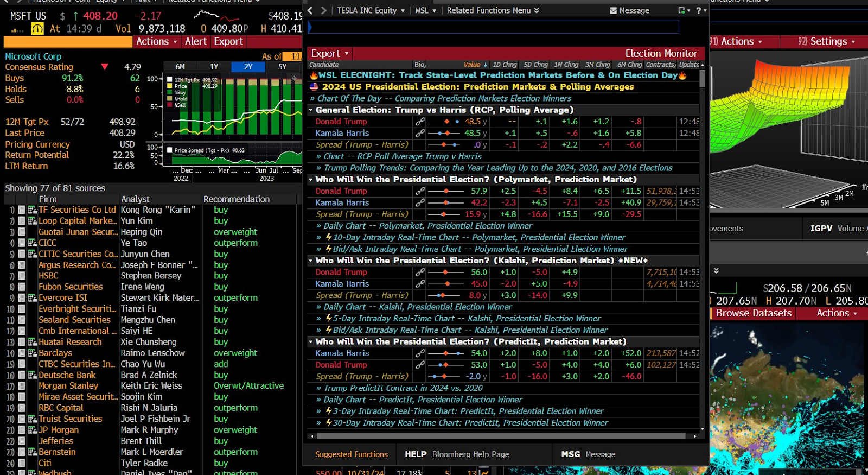Collapse the Kalshi prediction market section
Screen dimensions: 868x475
(x=311, y=261)
